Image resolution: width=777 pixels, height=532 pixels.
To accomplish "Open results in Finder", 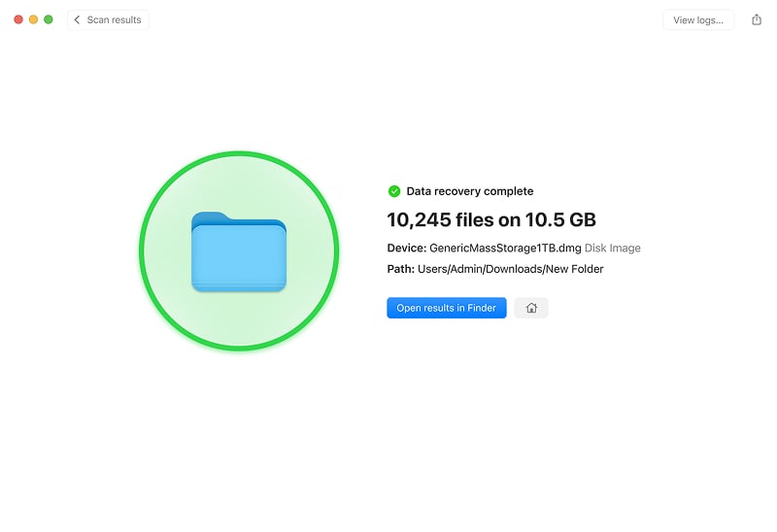I will [447, 308].
